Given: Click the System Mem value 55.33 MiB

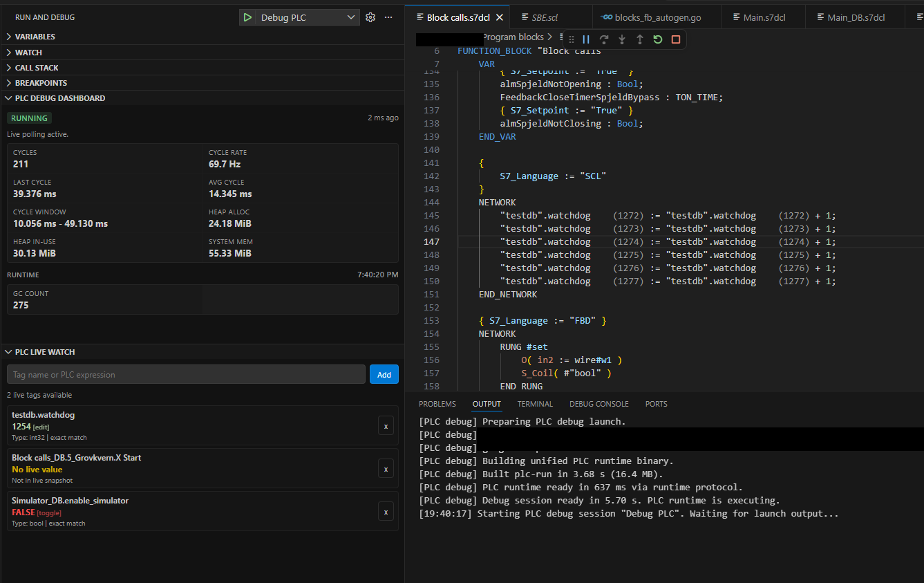Looking at the screenshot, I should [x=230, y=253].
